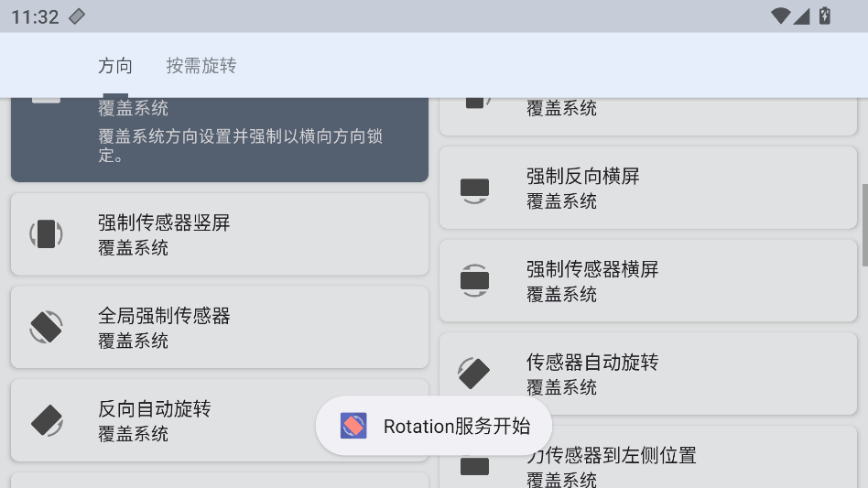868x488 pixels.
Task: Select the 强制传感器竖屏 orientation option
Action: 220,234
